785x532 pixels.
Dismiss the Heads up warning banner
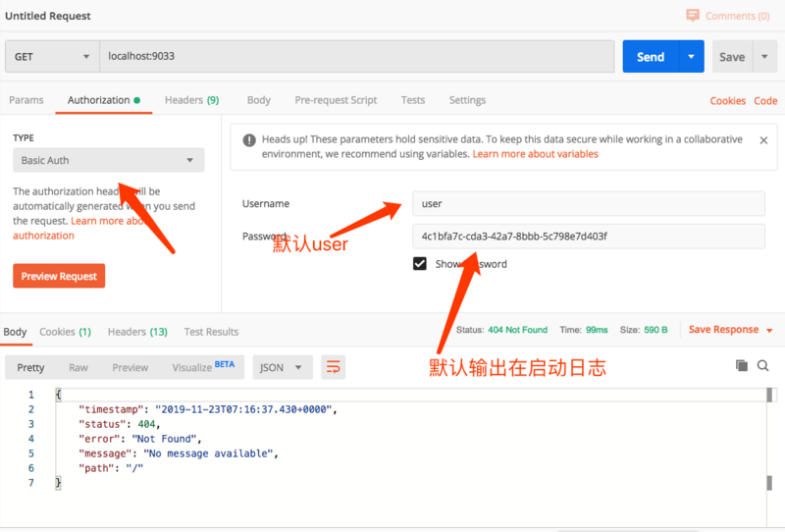pos(763,140)
